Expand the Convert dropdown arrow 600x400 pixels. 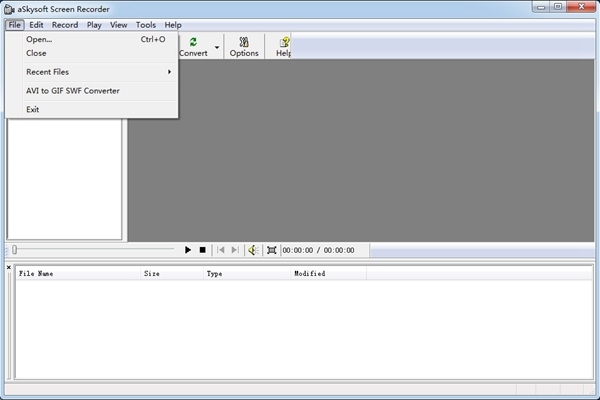217,47
